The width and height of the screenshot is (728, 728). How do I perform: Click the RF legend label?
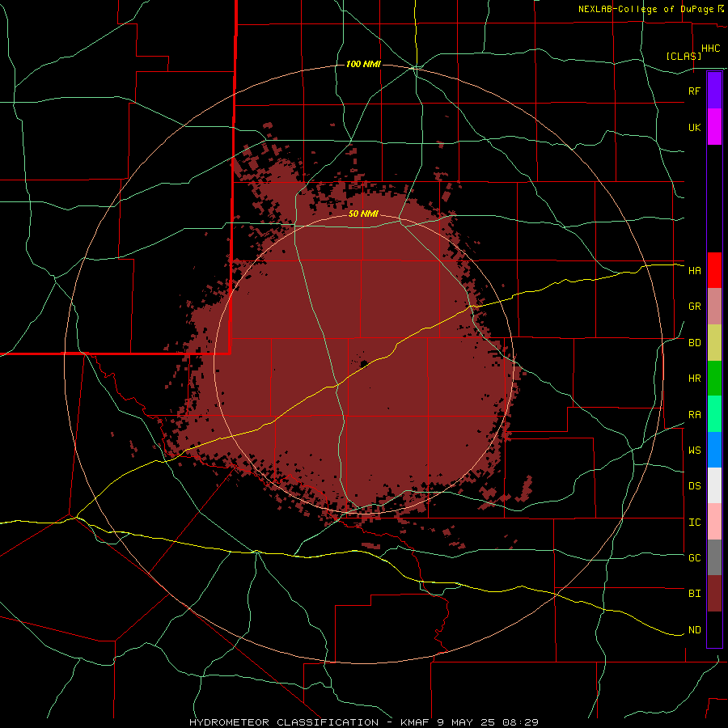tap(694, 91)
